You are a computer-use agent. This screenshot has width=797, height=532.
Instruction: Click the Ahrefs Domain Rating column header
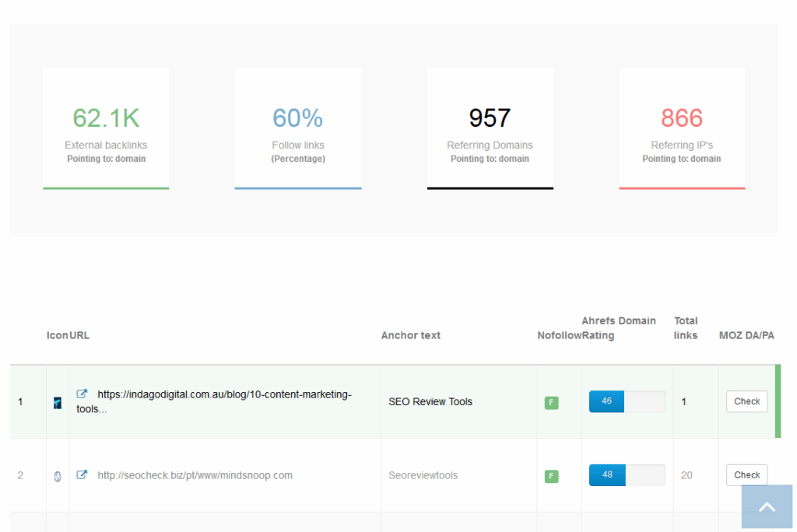click(x=619, y=327)
